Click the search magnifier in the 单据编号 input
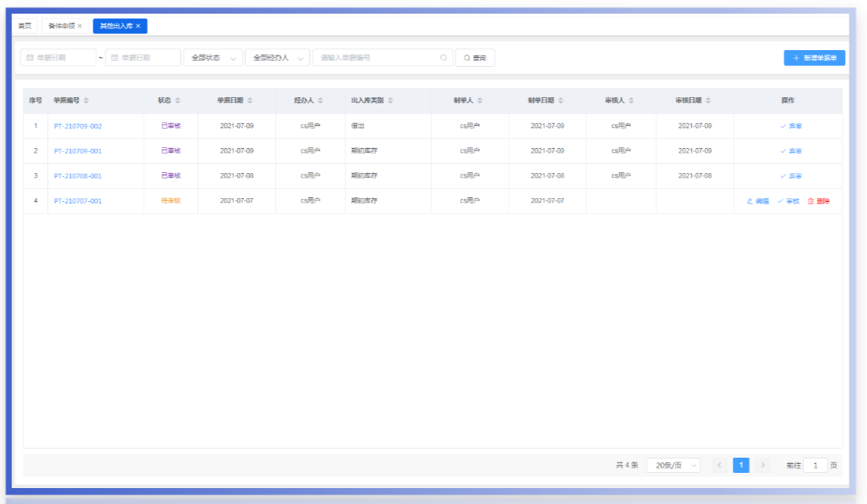 (443, 58)
